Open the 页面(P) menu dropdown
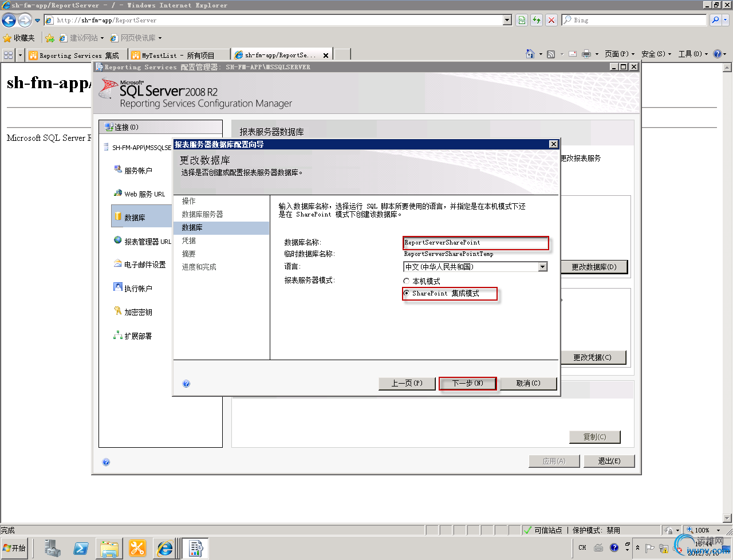733x560 pixels. pyautogui.click(x=620, y=54)
